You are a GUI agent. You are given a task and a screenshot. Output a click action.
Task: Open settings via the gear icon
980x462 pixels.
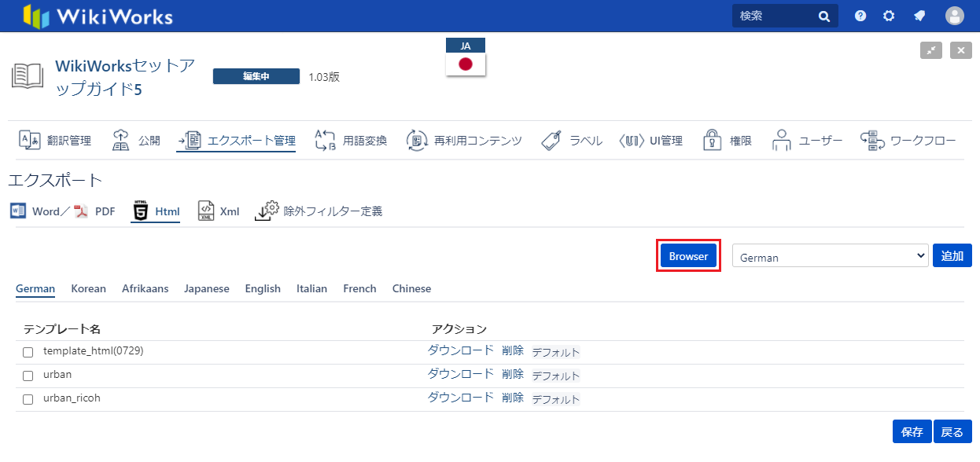pos(889,16)
